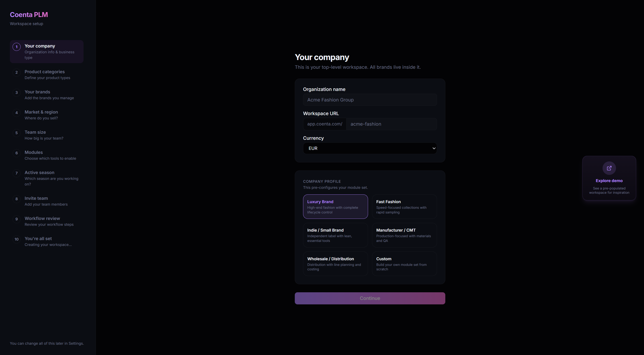
Task: Click the step 2 number badge
Action: pyautogui.click(x=17, y=73)
